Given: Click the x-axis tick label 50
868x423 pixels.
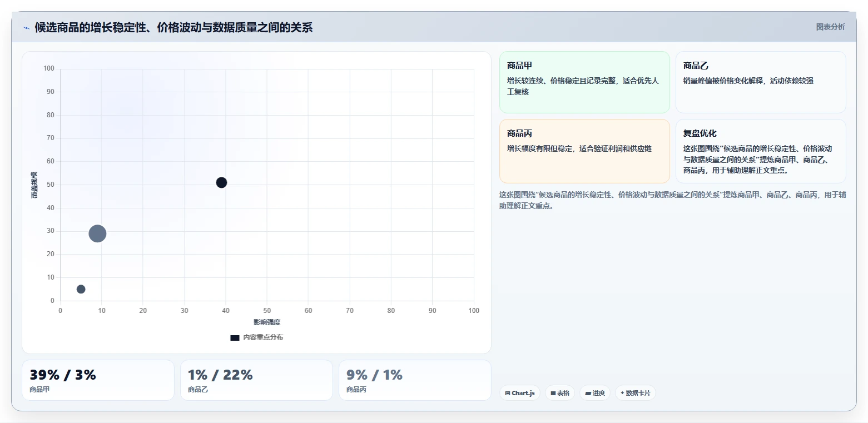Looking at the screenshot, I should (267, 311).
